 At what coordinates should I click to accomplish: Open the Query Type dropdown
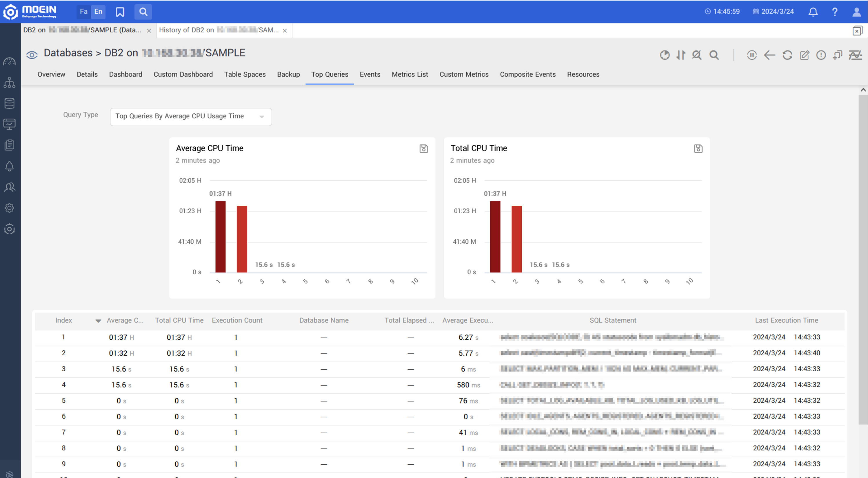(x=191, y=117)
